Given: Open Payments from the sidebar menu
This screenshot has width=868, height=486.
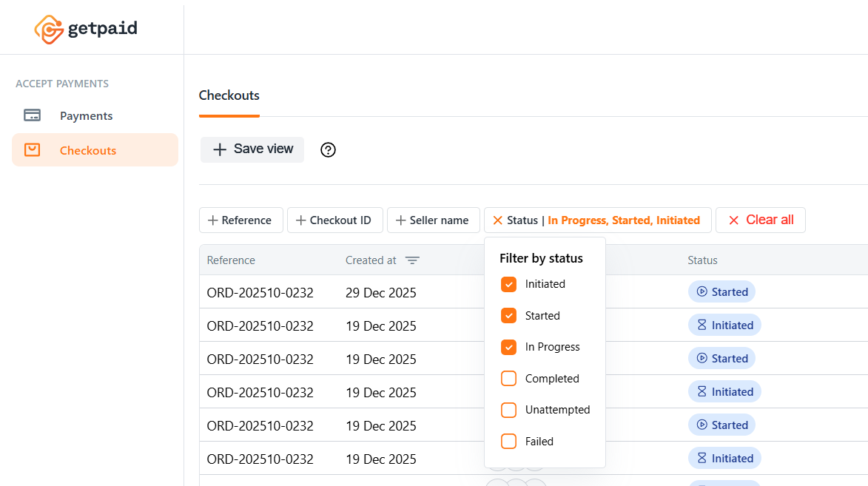Looking at the screenshot, I should [x=86, y=115].
